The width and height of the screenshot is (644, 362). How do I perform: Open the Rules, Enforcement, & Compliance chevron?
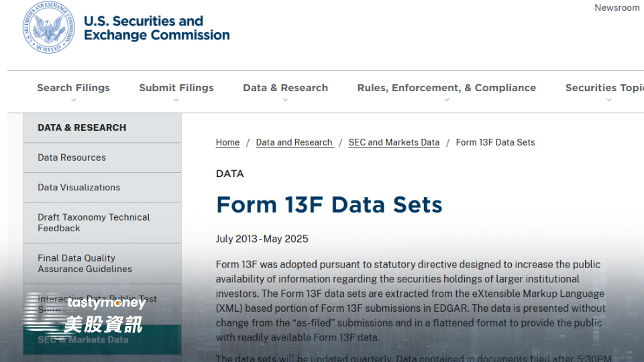(x=447, y=100)
